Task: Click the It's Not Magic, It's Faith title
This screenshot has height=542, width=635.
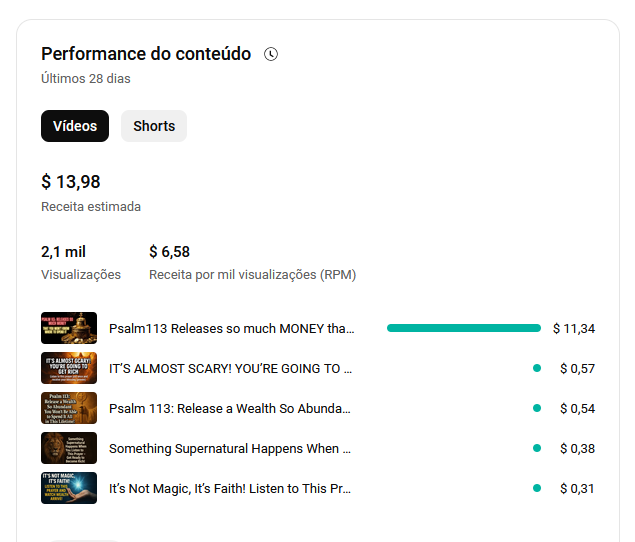Action: (x=230, y=489)
